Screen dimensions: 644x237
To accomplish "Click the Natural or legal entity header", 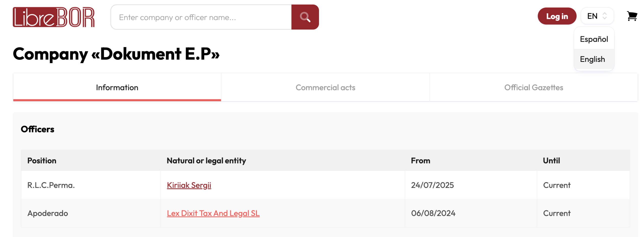I will click(206, 161).
